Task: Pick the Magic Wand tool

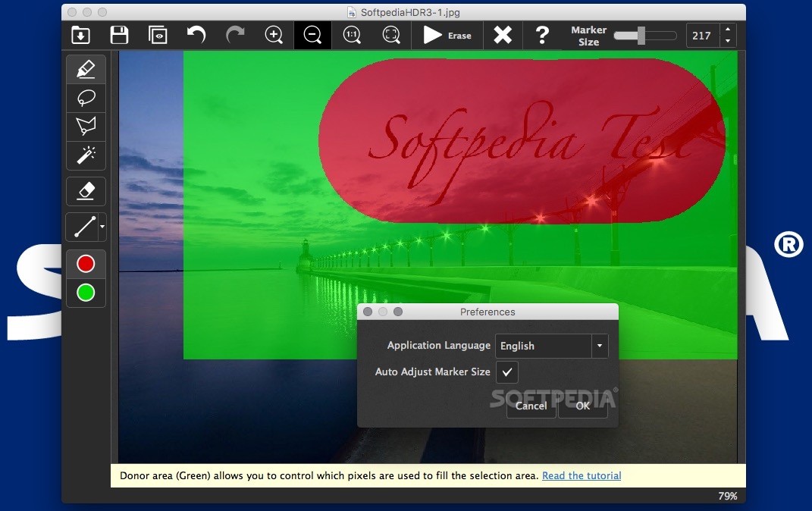Action: [86, 155]
